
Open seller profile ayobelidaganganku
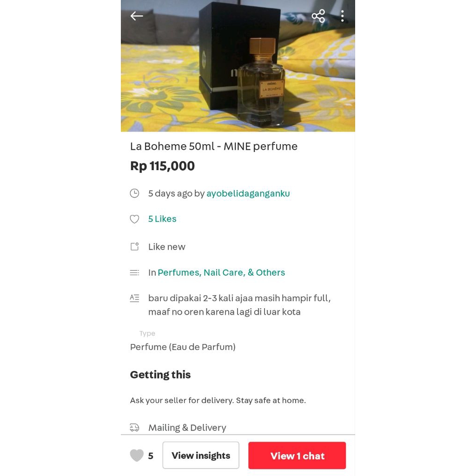pyautogui.click(x=248, y=193)
